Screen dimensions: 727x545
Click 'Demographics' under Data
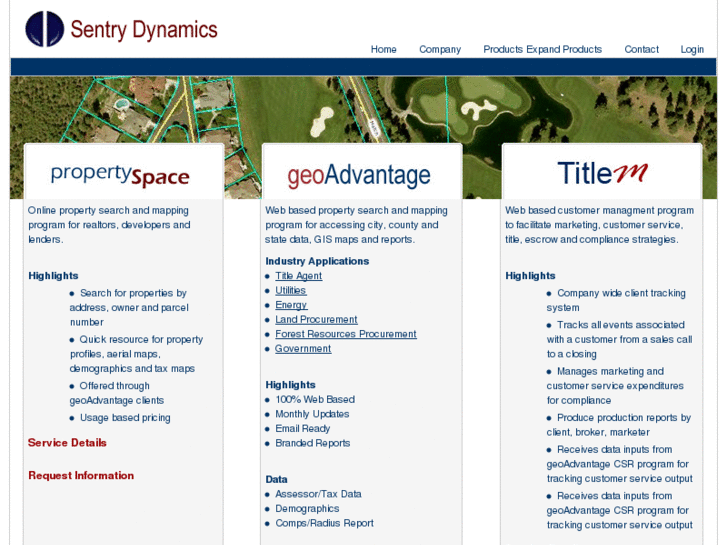click(307, 508)
